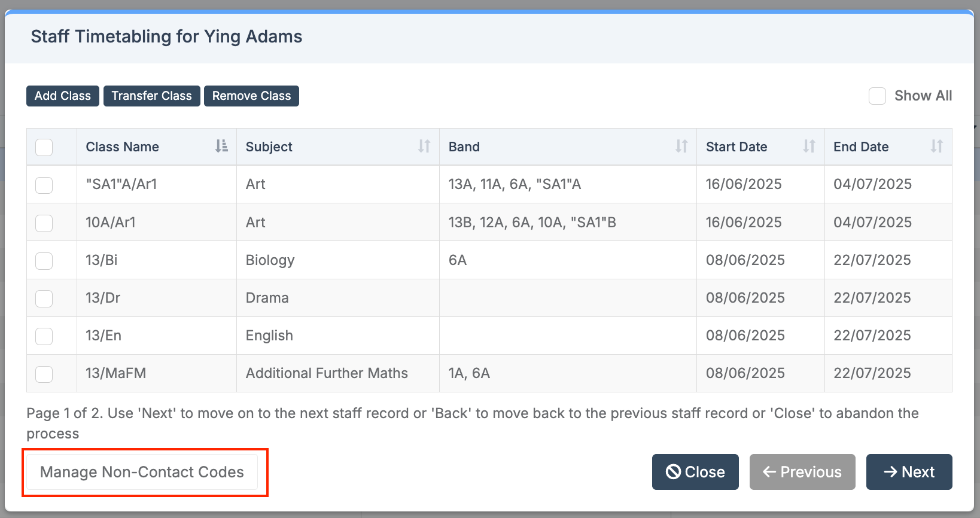The width and height of the screenshot is (980, 518).
Task: Click the Start Date sort icon
Action: 809,147
